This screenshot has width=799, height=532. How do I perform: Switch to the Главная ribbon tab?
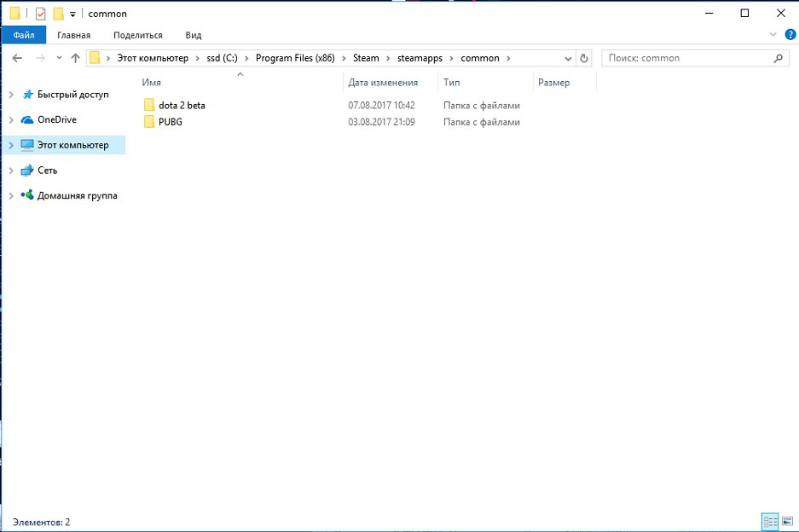click(x=74, y=35)
